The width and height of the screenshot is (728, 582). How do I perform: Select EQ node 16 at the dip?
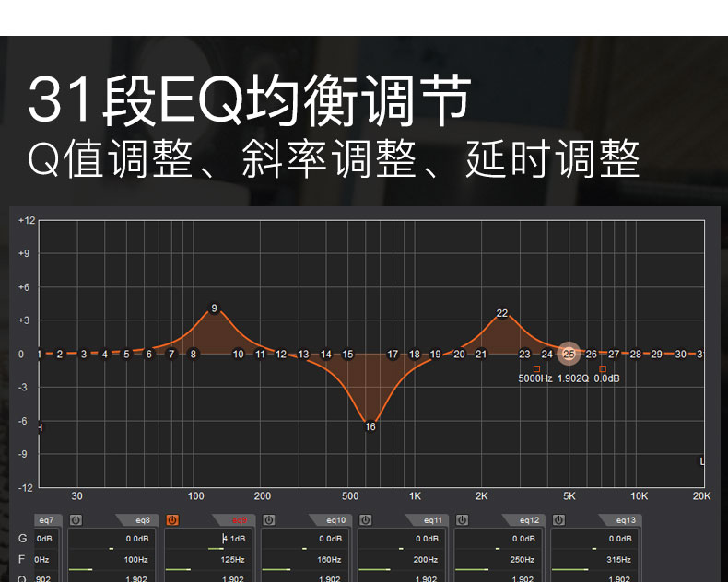[x=370, y=426]
